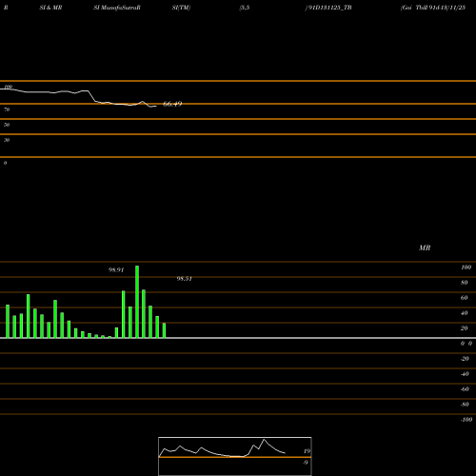The image size is (476, 476).
Task: Click the 19 value beside mini chart
Action: [x=307, y=451]
